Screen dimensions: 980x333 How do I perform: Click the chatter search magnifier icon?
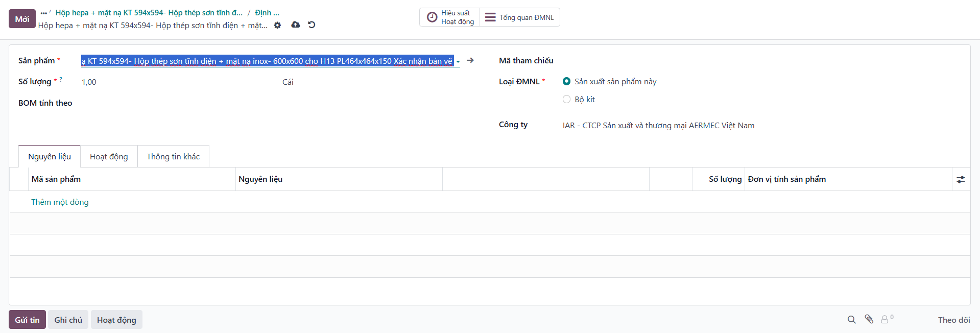(851, 320)
